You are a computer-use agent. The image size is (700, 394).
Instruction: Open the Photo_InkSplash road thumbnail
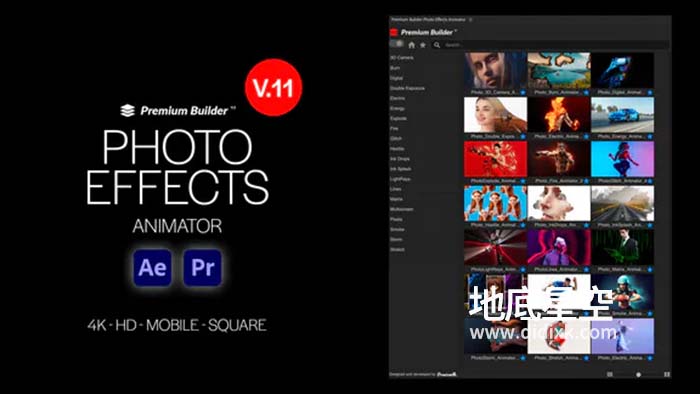coord(622,203)
